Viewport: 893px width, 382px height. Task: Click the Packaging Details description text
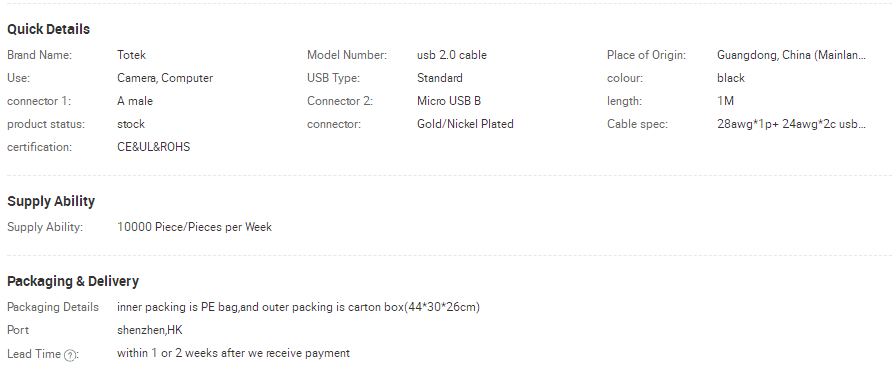pyautogui.click(x=298, y=307)
